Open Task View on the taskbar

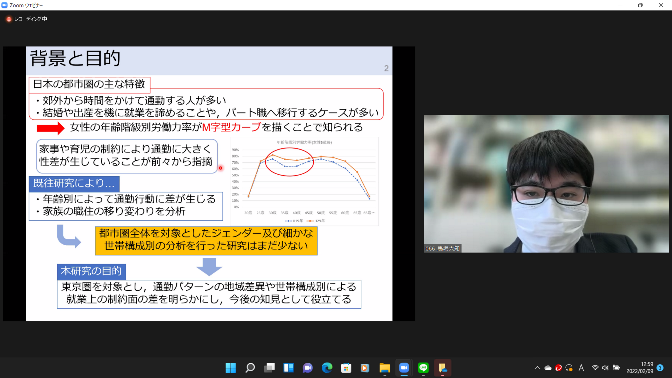[x=270, y=368]
